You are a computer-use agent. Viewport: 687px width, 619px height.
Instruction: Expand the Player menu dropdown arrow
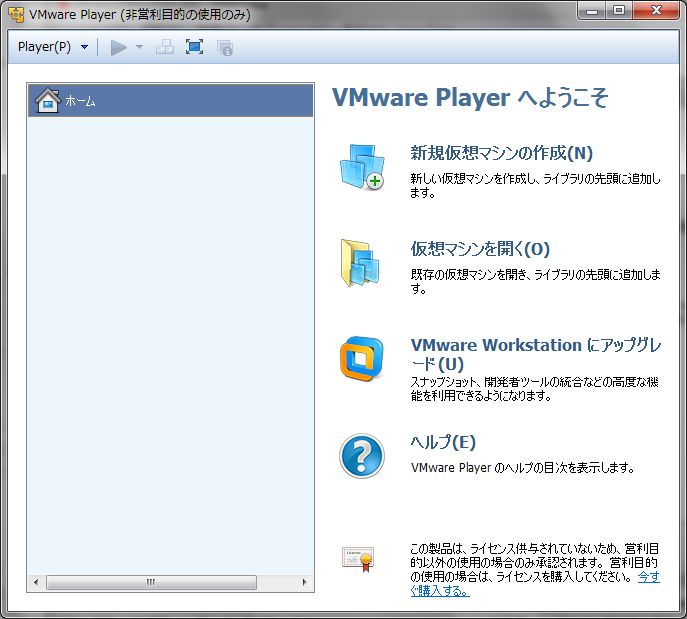click(x=85, y=47)
